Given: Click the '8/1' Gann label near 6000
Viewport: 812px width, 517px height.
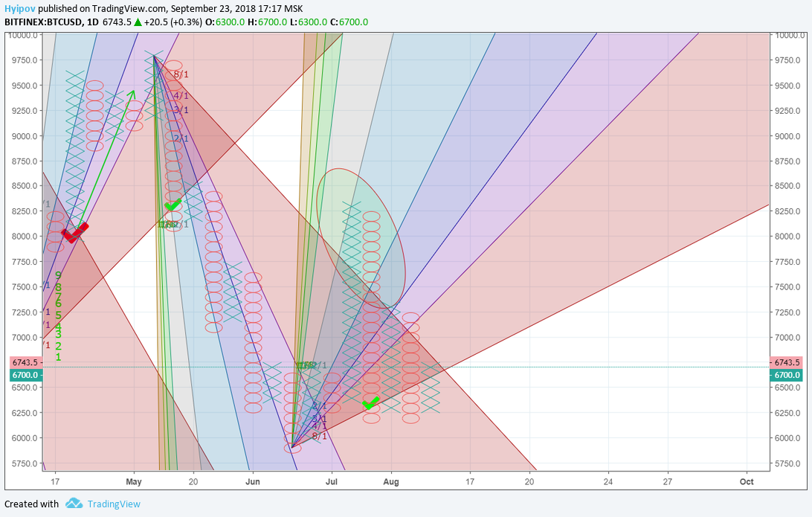Looking at the screenshot, I should (x=320, y=437).
